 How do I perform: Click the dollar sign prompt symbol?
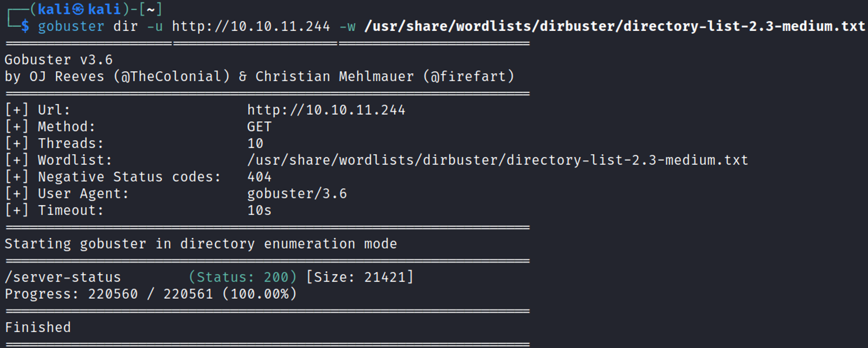25,26
